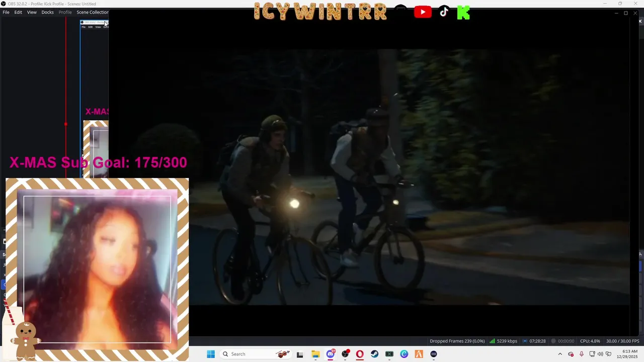Minimize the video player window
Viewport: 644px width, 362px height.
click(x=616, y=13)
